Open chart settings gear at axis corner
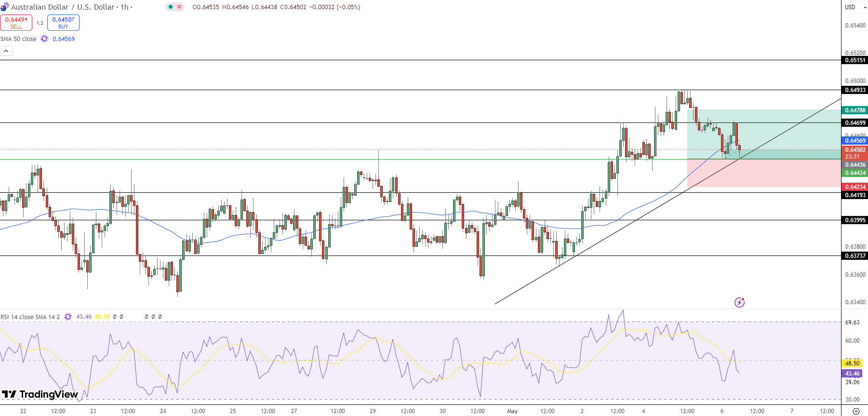868x416 pixels. pos(856,411)
